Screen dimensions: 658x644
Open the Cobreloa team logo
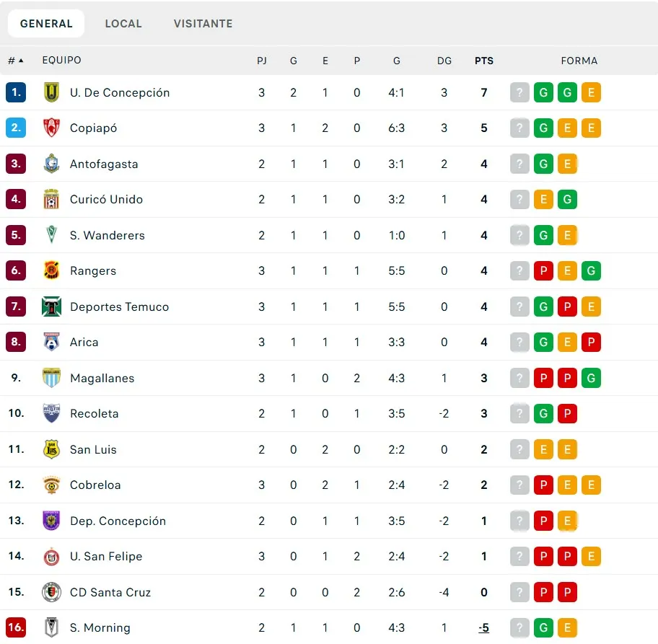click(51, 485)
